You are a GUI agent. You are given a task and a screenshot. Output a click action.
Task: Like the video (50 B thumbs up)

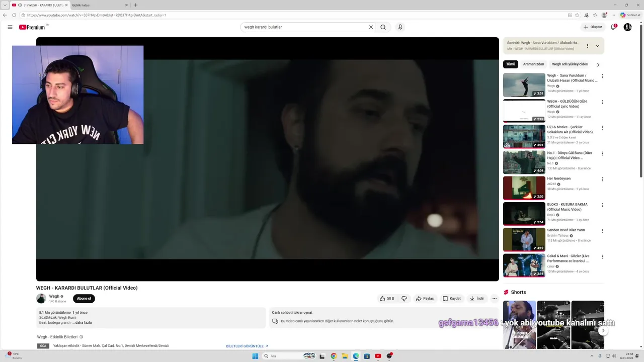coord(386,299)
